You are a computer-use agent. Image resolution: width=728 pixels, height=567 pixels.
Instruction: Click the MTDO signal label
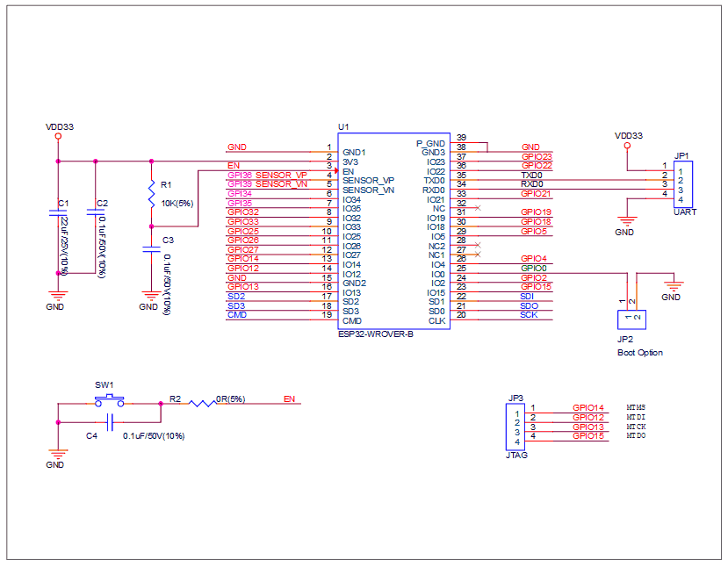click(x=636, y=435)
